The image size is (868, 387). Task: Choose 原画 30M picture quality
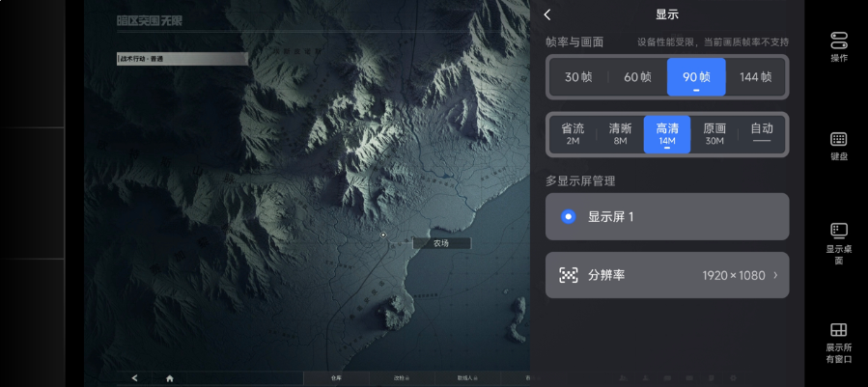pos(714,134)
